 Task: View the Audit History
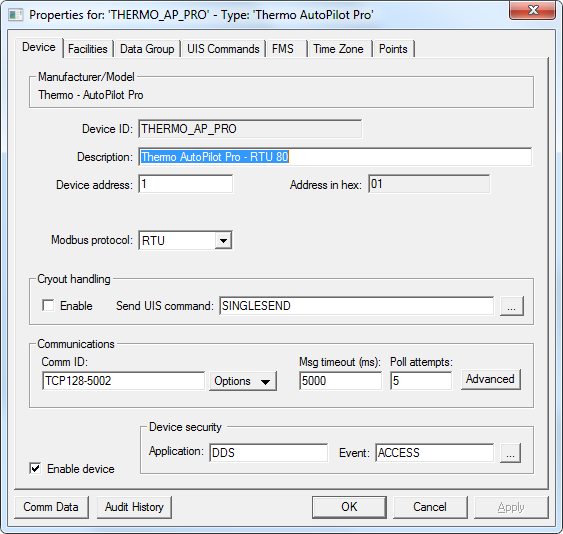pos(134,507)
